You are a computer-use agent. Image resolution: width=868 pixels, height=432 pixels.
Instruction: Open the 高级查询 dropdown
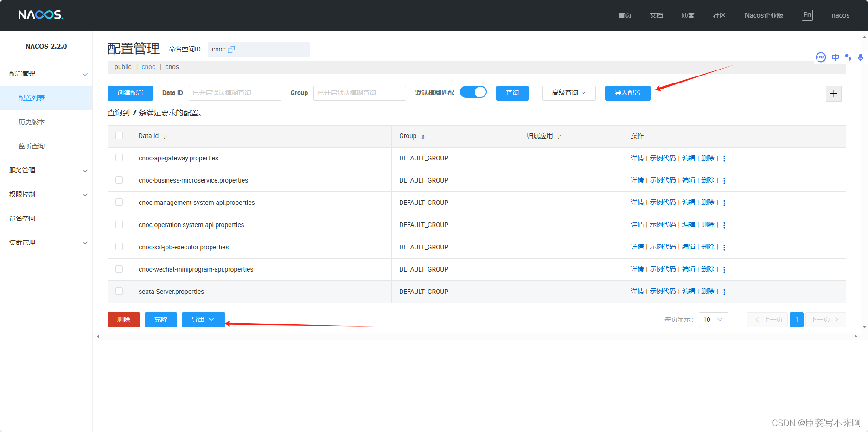pos(569,93)
